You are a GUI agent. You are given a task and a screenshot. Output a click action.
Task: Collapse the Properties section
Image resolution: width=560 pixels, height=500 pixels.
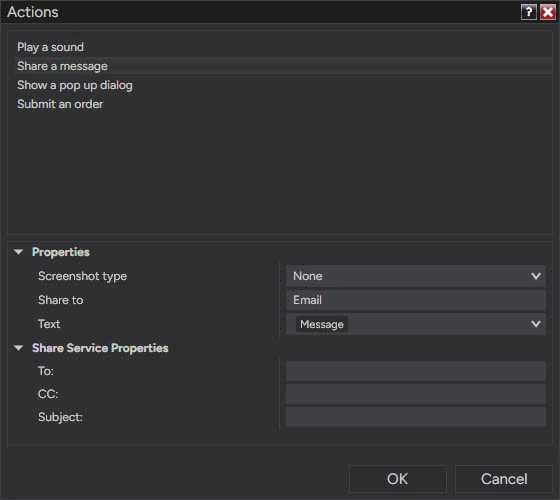point(19,252)
